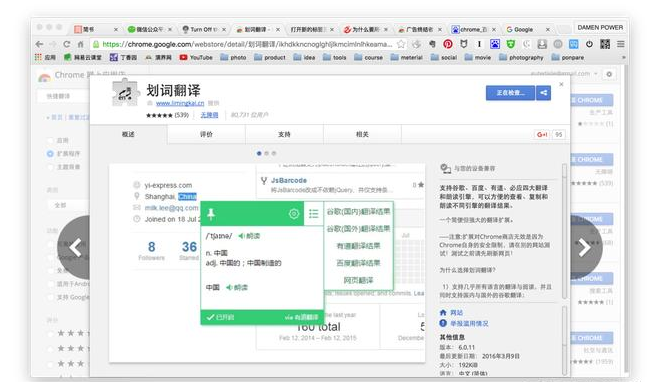Open the movie bookmarks folder
The height and width of the screenshot is (382, 657).
click(478, 57)
